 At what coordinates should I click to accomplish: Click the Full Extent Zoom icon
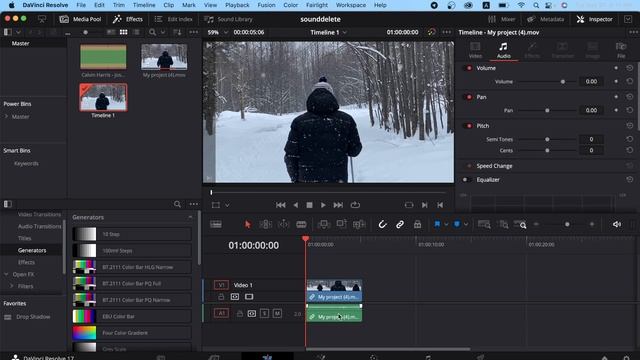(484, 224)
